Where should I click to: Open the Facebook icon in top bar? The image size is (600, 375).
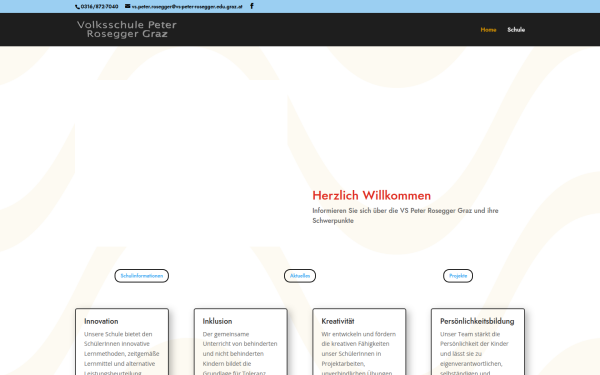(252, 6)
